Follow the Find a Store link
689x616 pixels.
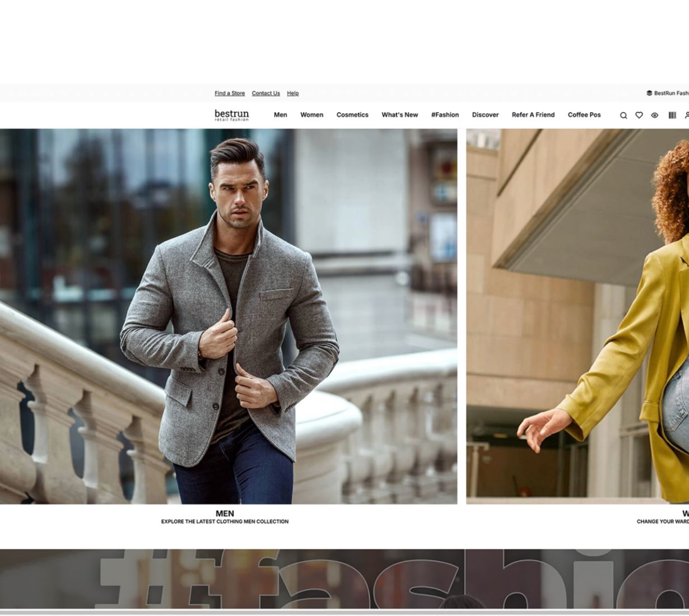(230, 94)
